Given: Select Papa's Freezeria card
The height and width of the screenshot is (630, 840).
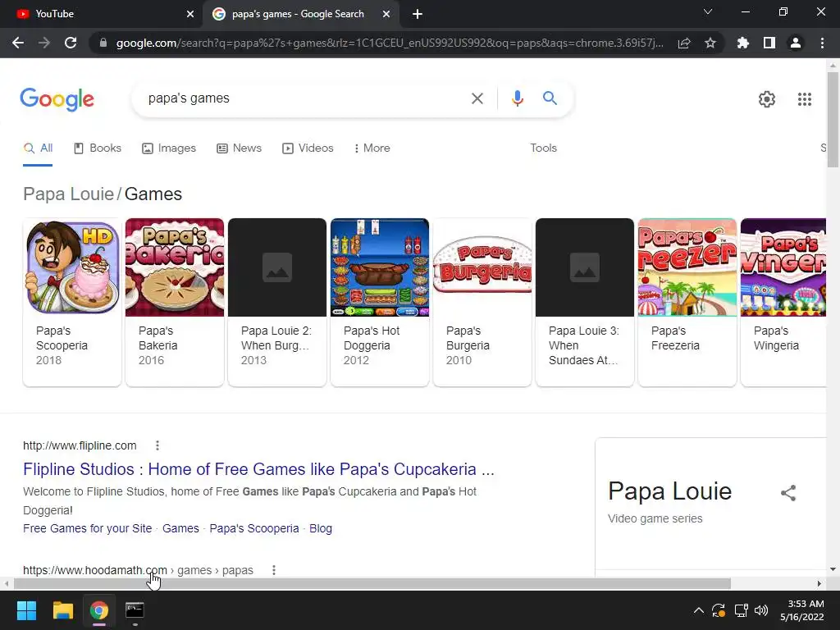Looking at the screenshot, I should point(687,302).
